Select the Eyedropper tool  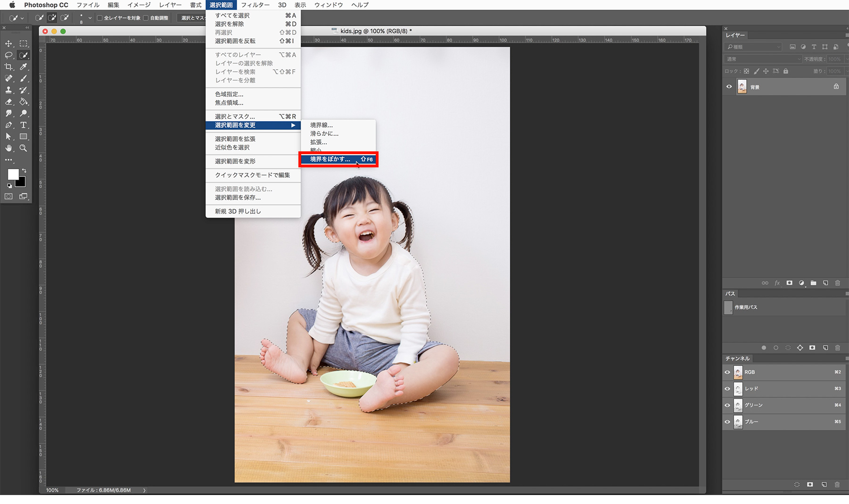tap(23, 67)
